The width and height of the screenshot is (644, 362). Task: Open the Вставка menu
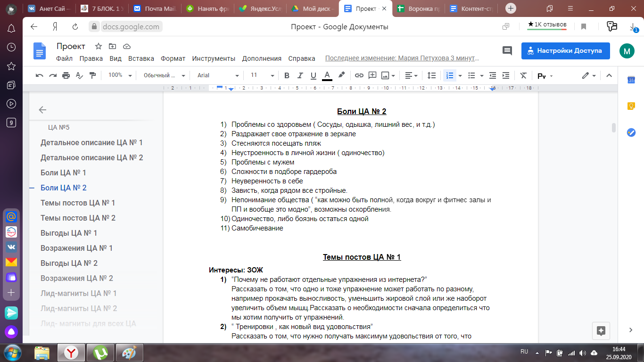coord(141,58)
